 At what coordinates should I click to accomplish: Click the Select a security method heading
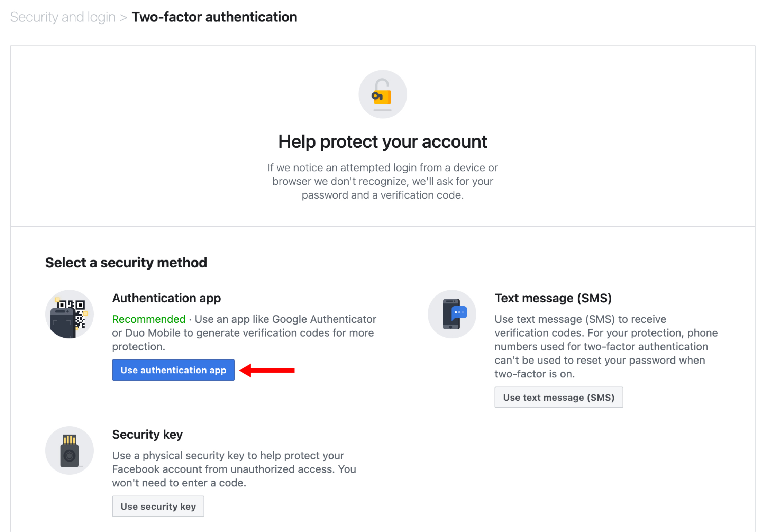click(126, 263)
